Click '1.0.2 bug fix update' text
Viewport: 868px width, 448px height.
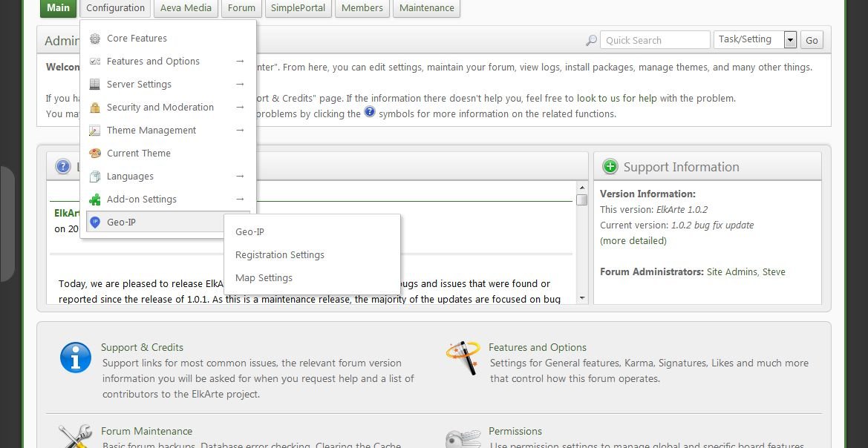[x=713, y=225]
